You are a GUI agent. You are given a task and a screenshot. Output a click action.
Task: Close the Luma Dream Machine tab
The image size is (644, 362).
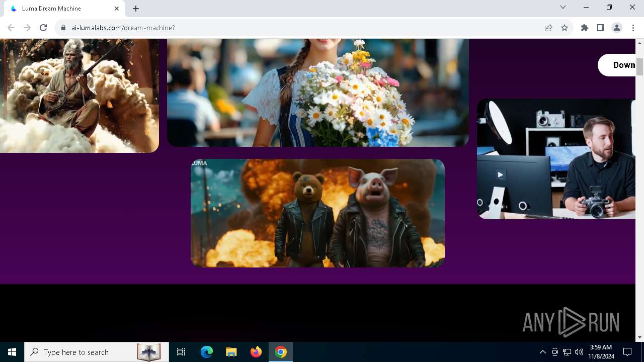(x=117, y=9)
